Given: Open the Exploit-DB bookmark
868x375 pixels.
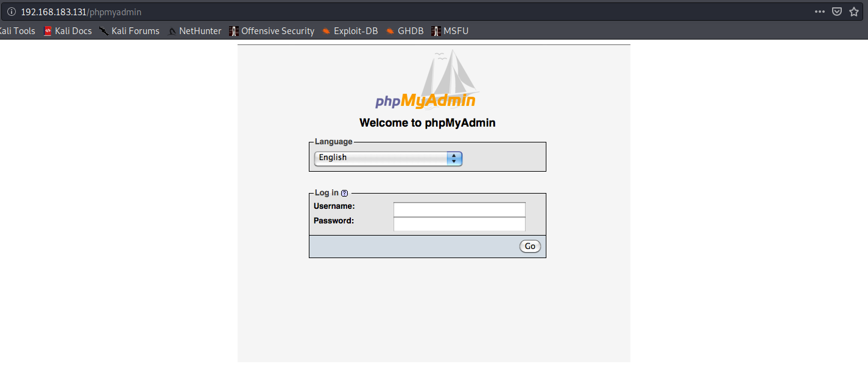Looking at the screenshot, I should point(350,31).
